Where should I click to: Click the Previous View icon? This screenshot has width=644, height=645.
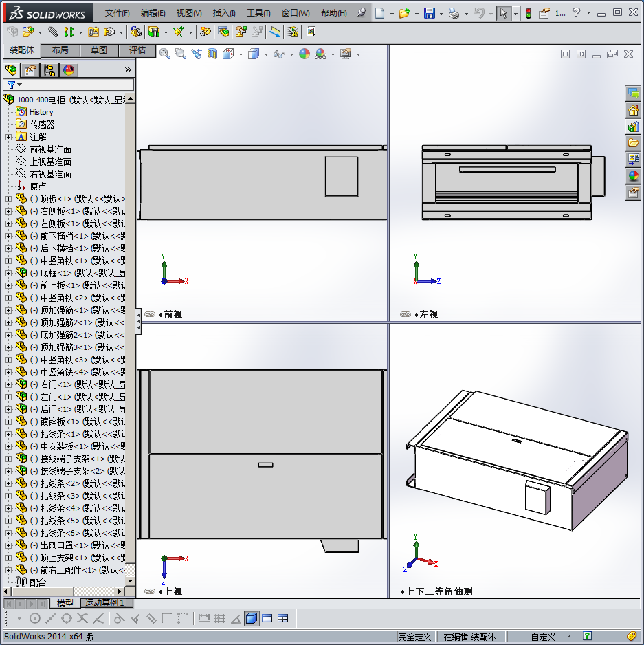[x=197, y=54]
